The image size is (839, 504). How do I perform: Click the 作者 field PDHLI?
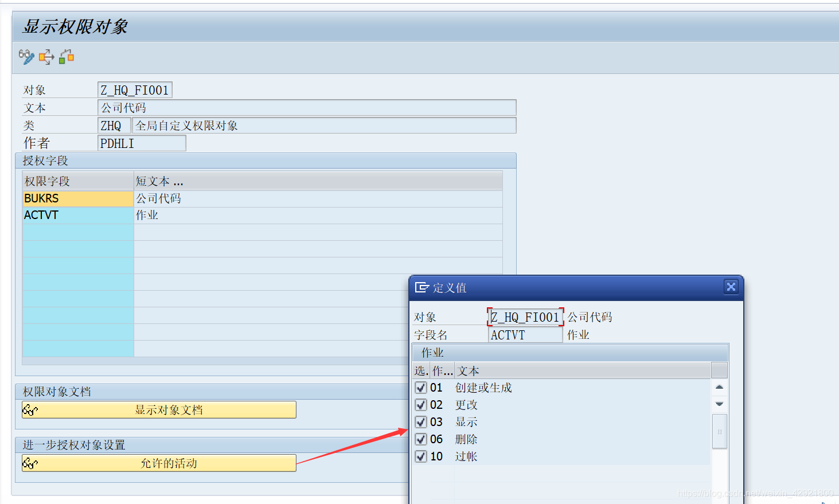pos(142,143)
